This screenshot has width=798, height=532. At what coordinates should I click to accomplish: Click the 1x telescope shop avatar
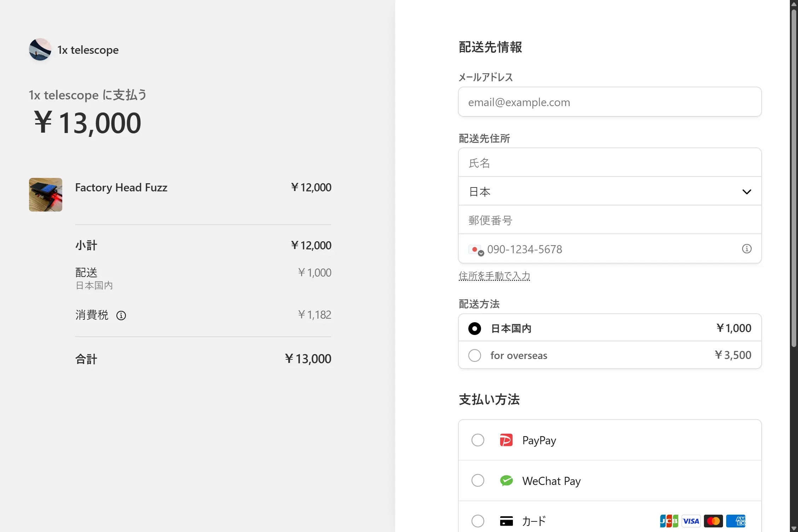(40, 50)
